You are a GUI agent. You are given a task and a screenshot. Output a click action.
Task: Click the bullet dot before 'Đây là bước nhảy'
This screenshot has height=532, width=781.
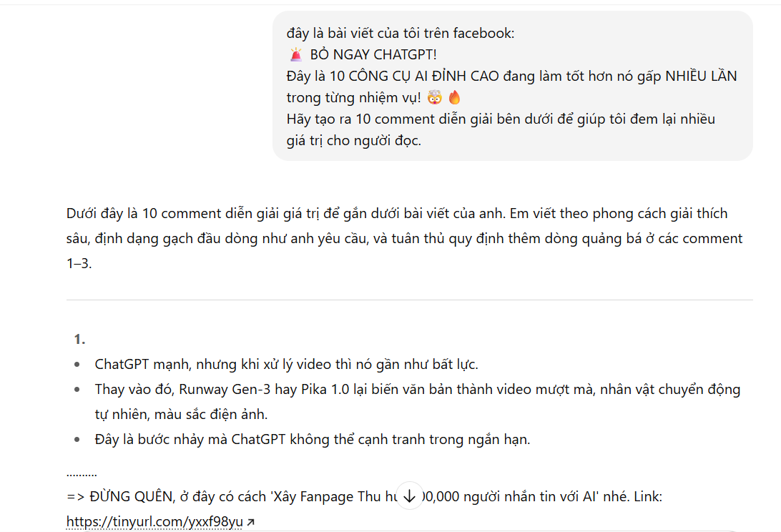tap(77, 439)
